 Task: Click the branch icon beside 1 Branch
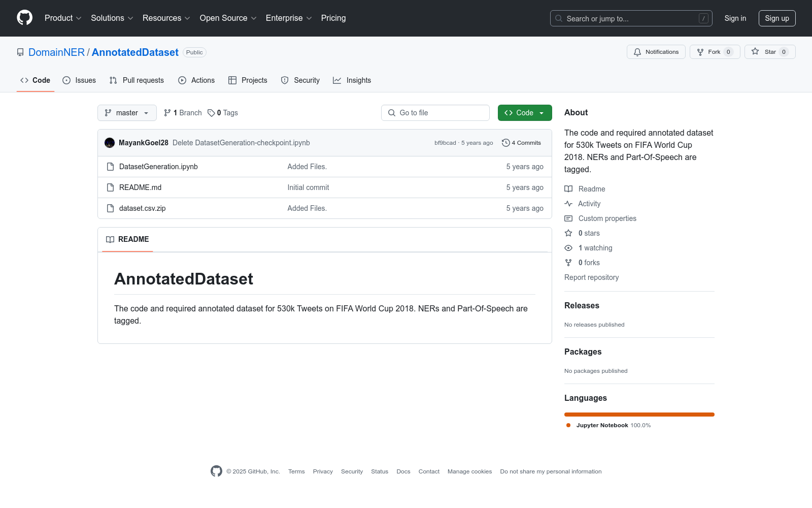click(167, 113)
